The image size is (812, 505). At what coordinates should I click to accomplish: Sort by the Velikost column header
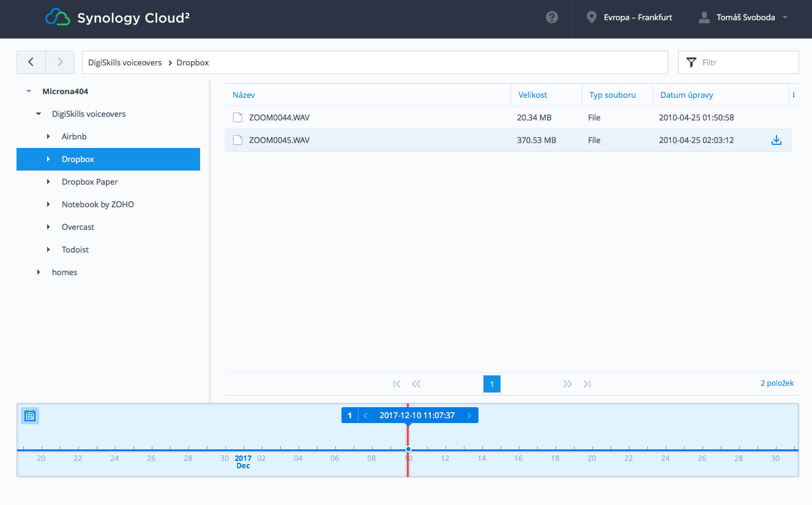point(533,95)
